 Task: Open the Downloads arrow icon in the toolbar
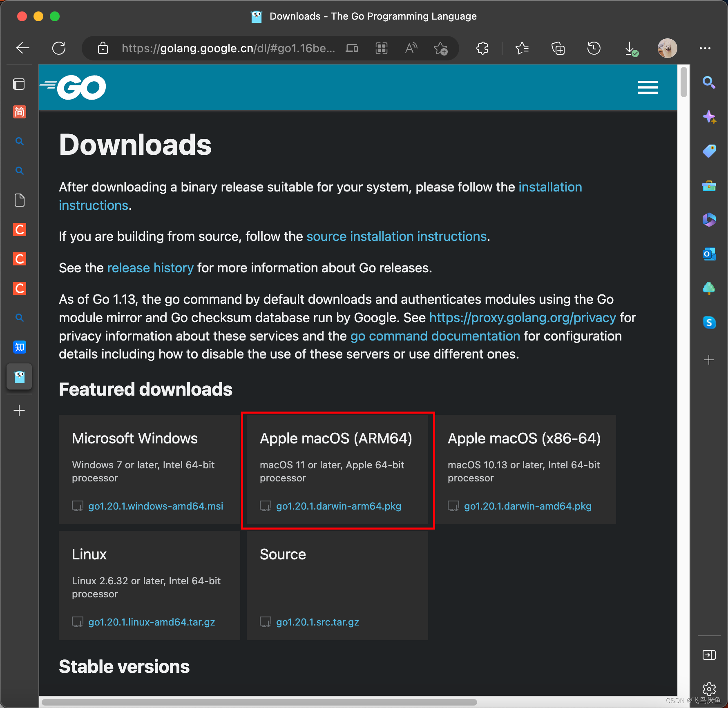[631, 49]
